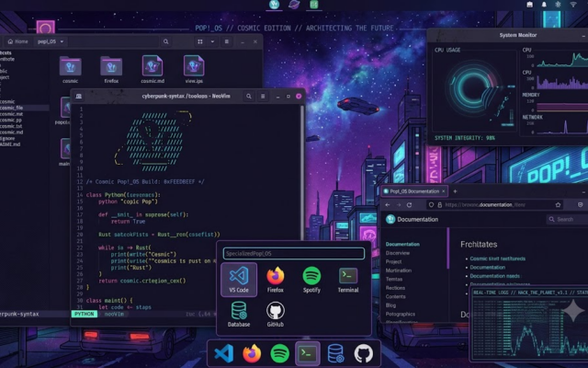Click the Database icon in the dock
This screenshot has width=588, height=368.
(335, 353)
